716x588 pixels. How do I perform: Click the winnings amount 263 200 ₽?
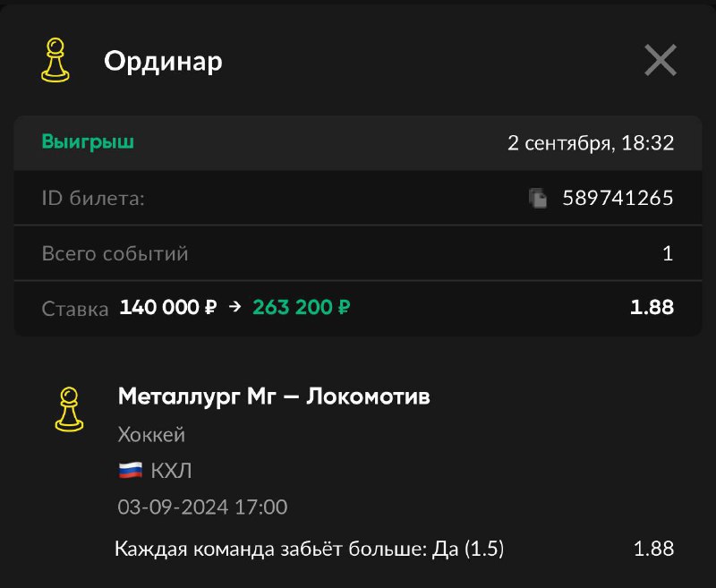(x=301, y=307)
